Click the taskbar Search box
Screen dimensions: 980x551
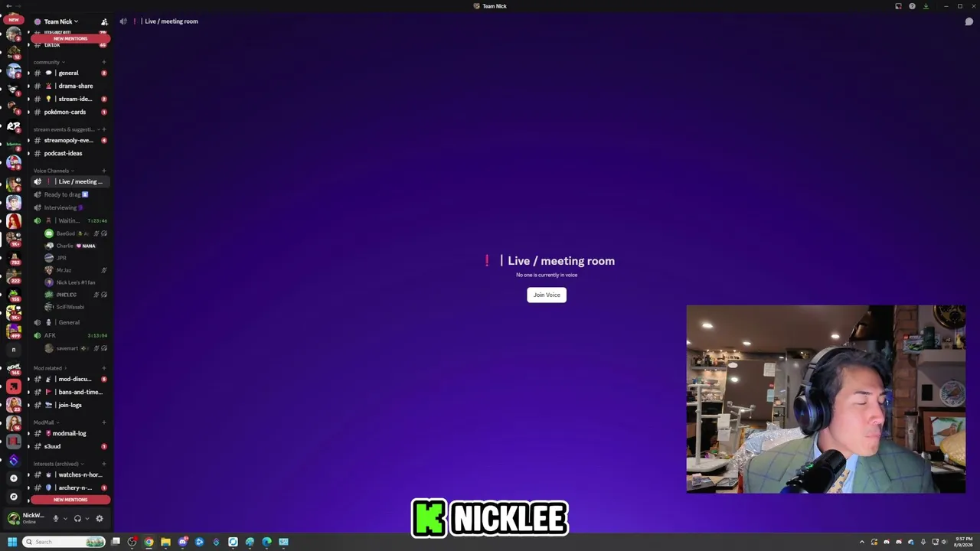[64, 542]
